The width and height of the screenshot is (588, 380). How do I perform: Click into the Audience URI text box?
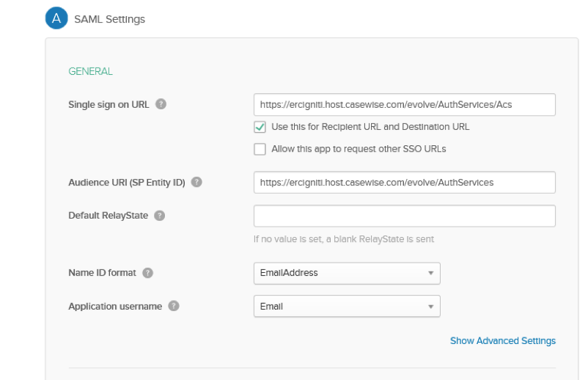click(x=404, y=182)
